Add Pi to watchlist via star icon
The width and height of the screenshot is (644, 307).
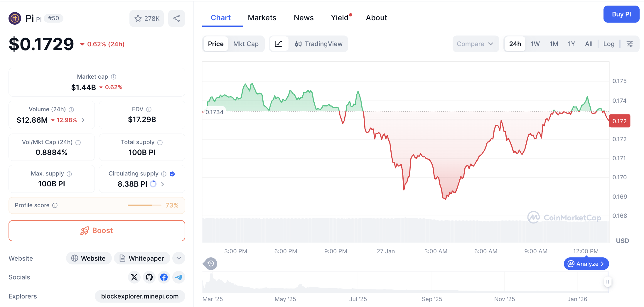(x=138, y=18)
